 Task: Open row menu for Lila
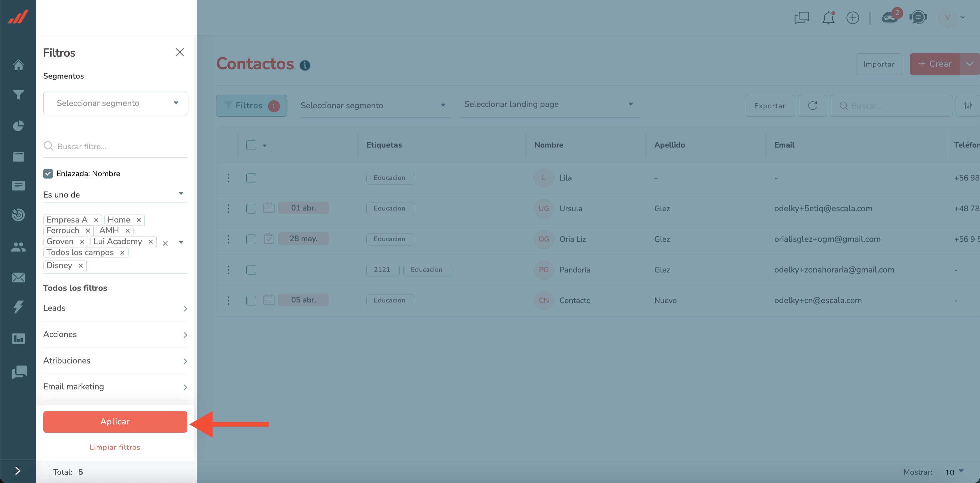228,178
